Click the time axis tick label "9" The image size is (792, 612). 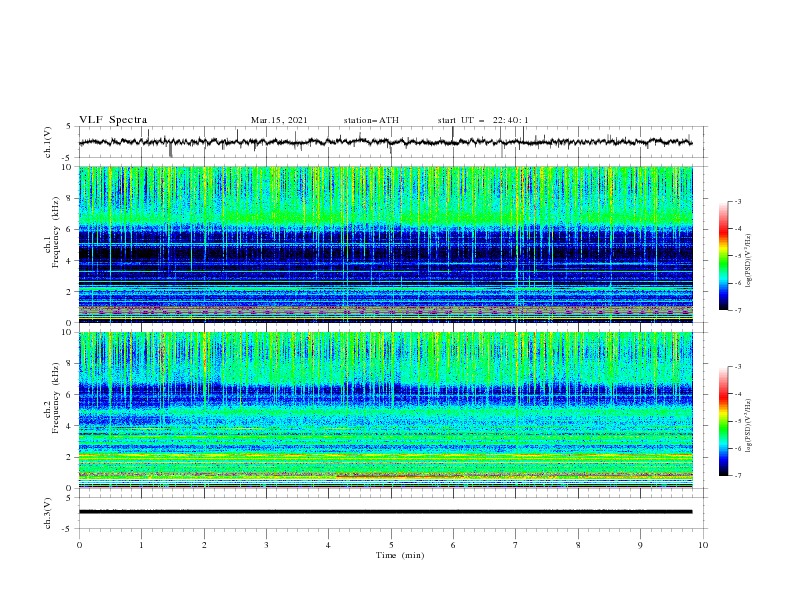click(x=640, y=545)
